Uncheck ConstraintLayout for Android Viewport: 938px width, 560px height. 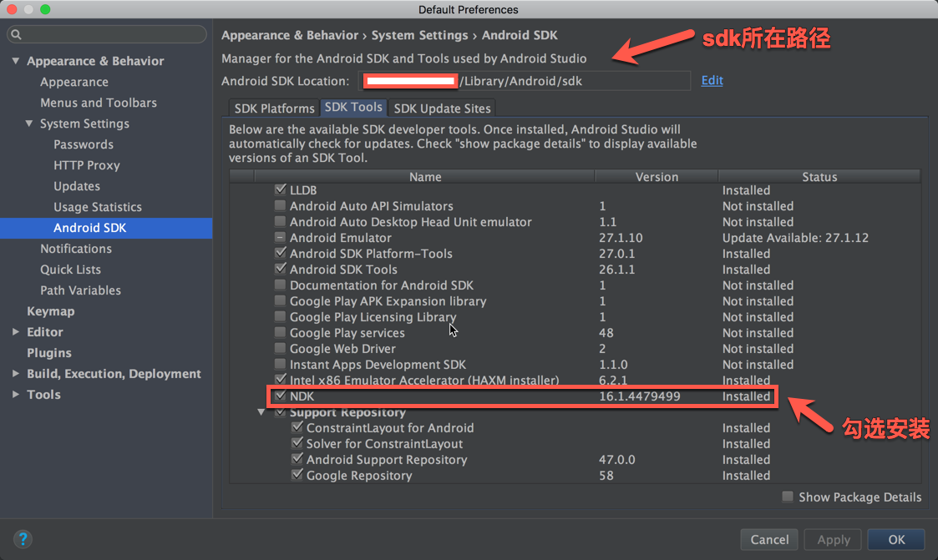coord(297,427)
